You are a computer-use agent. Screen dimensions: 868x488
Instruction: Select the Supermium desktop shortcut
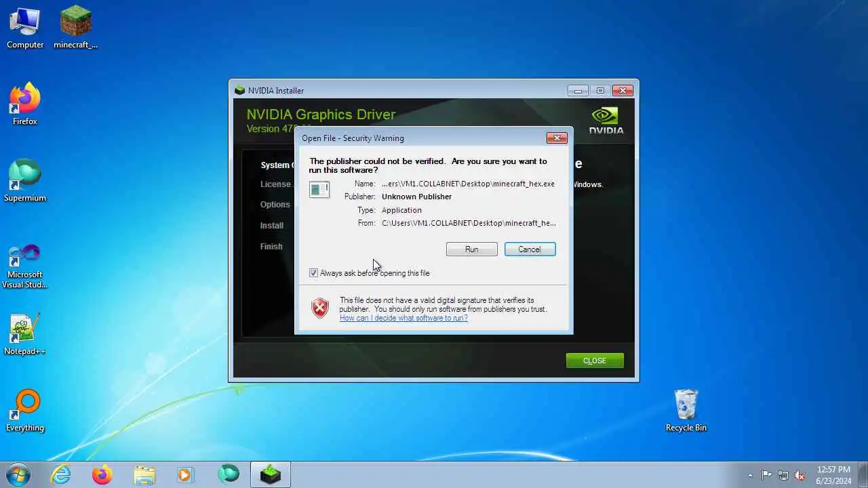[25, 181]
